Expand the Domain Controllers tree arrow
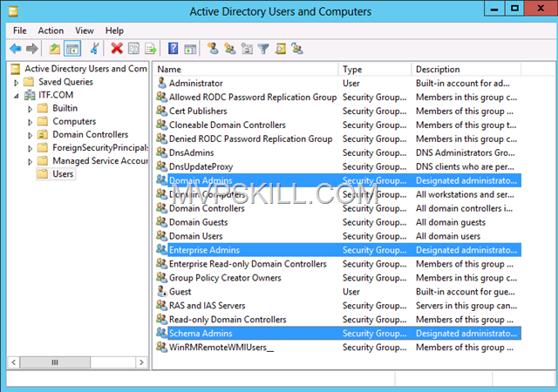The image size is (558, 392). pyautogui.click(x=30, y=135)
